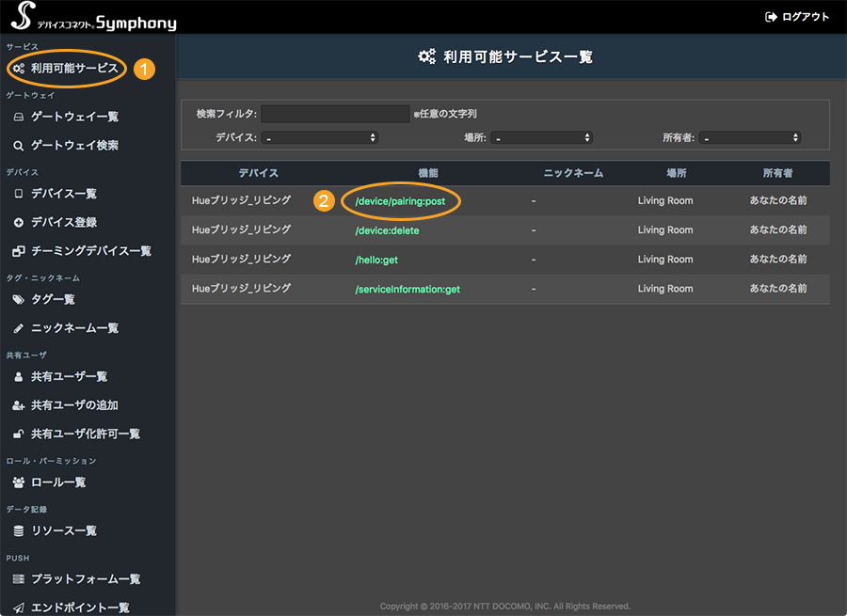Click the 機能 column header

pyautogui.click(x=428, y=173)
